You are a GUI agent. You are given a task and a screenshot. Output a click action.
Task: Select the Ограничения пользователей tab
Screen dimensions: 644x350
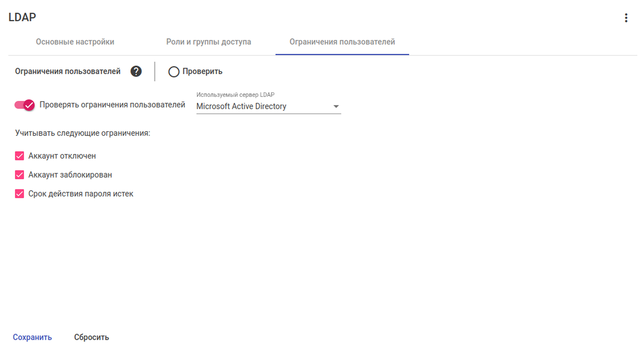click(342, 42)
